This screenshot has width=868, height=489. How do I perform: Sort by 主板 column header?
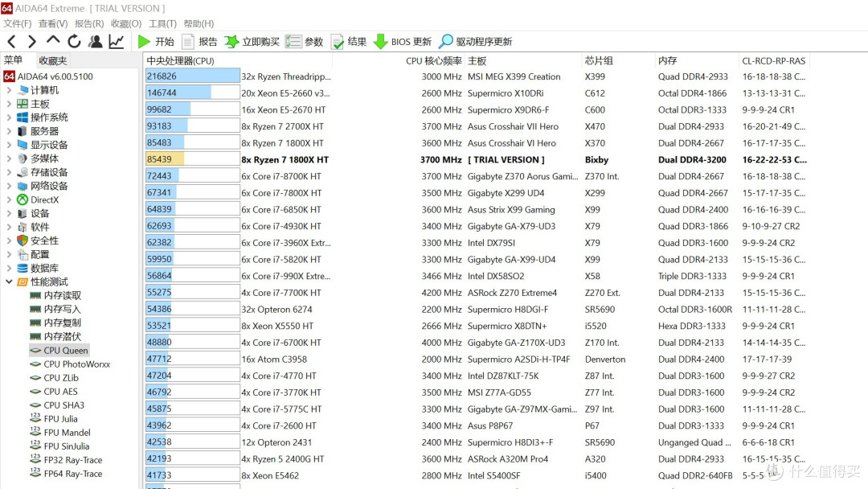[x=477, y=60]
